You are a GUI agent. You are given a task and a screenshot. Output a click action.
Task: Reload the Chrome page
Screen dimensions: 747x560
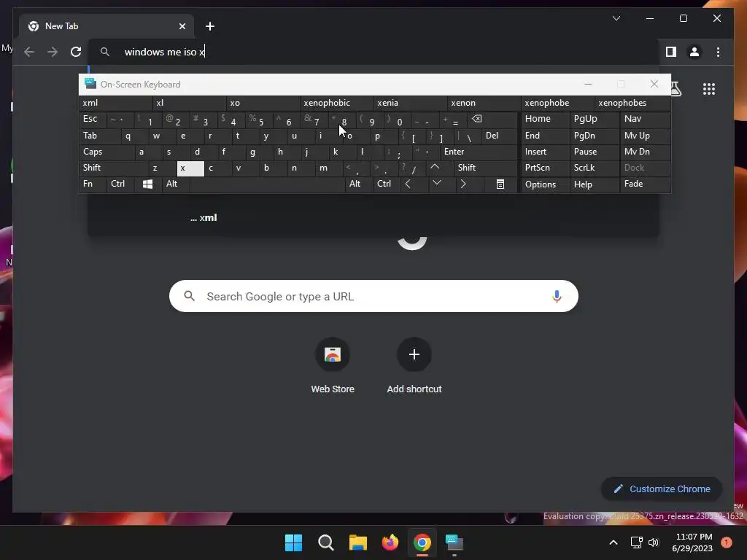pyautogui.click(x=76, y=52)
